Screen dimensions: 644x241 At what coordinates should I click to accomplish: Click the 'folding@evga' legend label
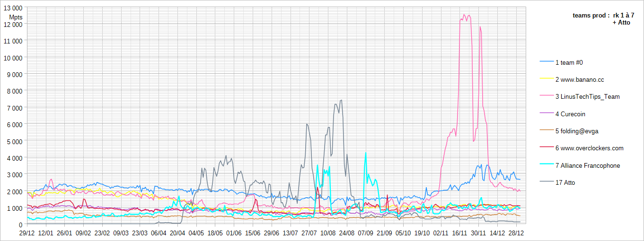click(579, 131)
